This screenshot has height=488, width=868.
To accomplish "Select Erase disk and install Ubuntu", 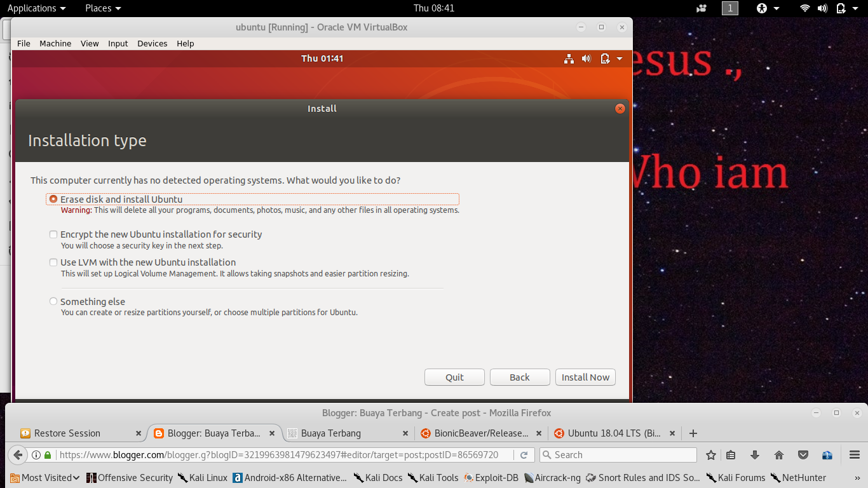I will (53, 198).
